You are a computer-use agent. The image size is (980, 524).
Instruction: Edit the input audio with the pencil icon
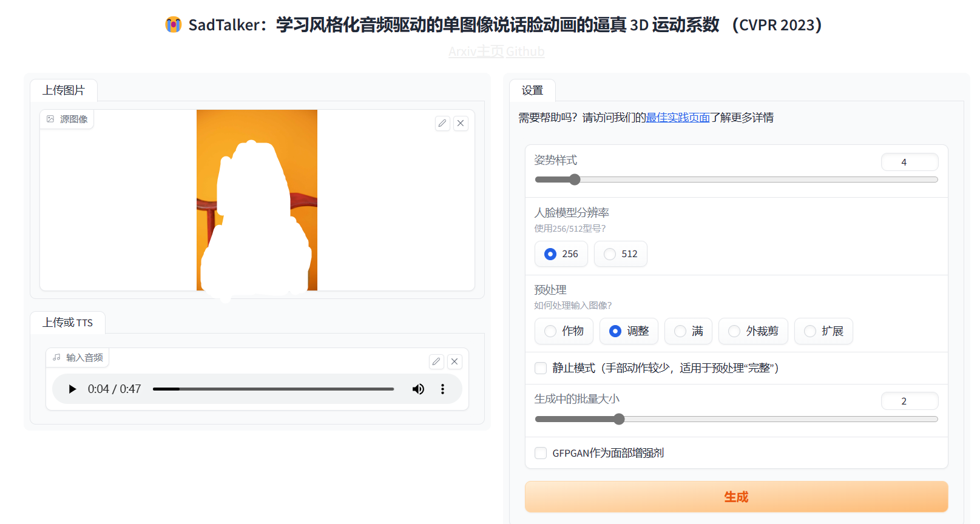pyautogui.click(x=436, y=361)
